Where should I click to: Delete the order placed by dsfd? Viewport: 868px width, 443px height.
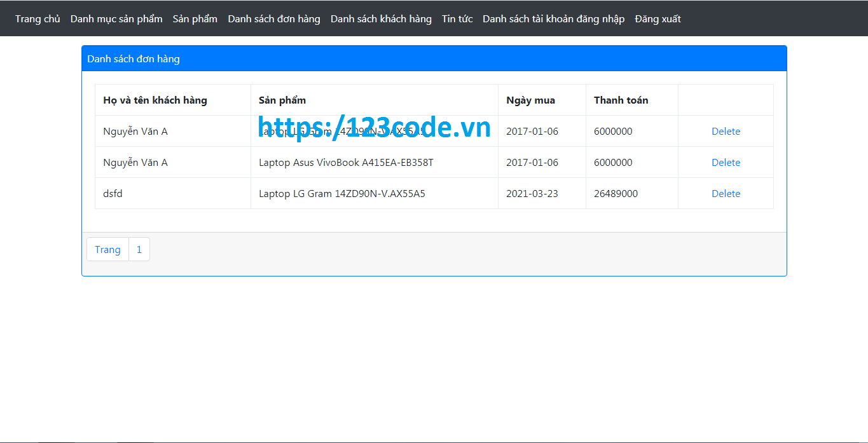(726, 193)
